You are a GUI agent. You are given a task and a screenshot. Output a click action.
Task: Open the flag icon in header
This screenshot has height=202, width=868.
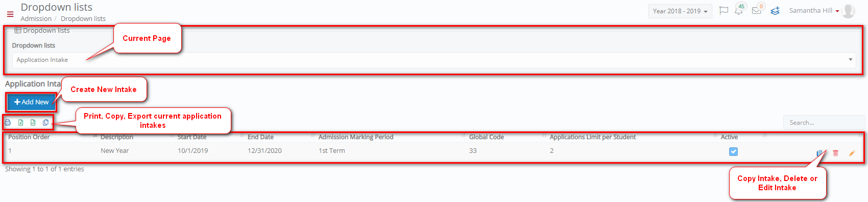point(724,11)
